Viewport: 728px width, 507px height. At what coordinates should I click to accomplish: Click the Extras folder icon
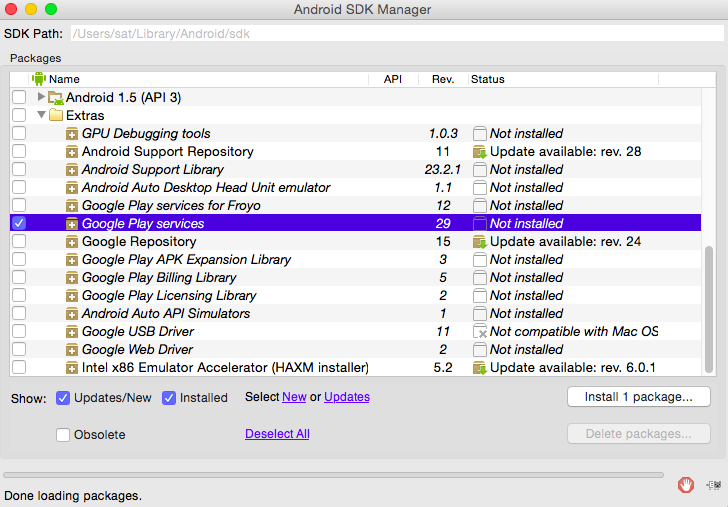coord(56,115)
